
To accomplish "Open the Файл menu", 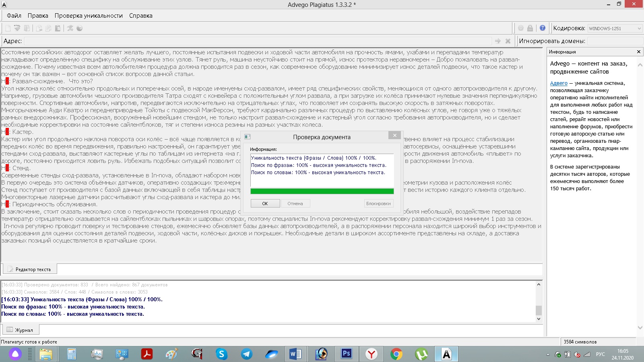I will pos(14,16).
